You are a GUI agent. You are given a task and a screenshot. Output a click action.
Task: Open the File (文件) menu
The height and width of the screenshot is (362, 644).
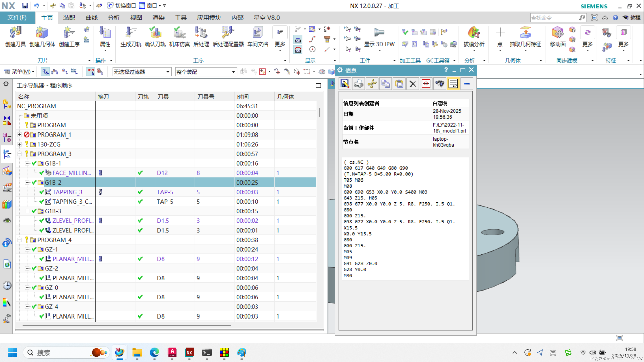click(x=17, y=18)
